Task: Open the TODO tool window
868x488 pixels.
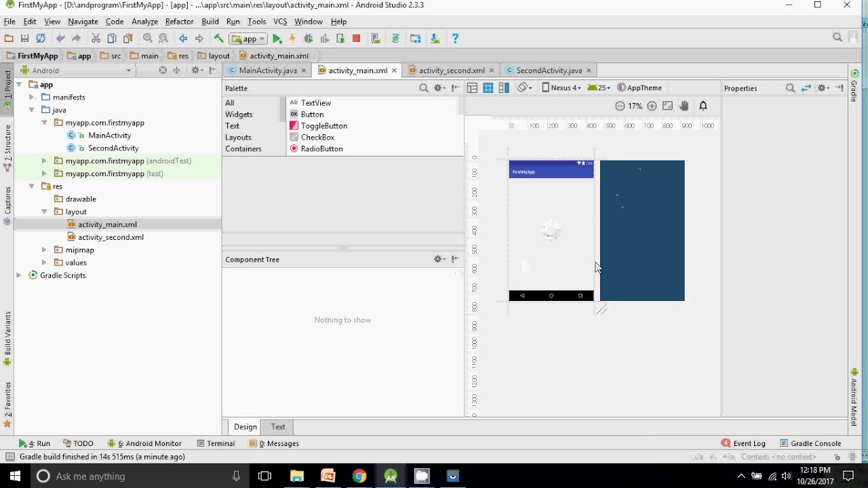Action: pos(77,443)
